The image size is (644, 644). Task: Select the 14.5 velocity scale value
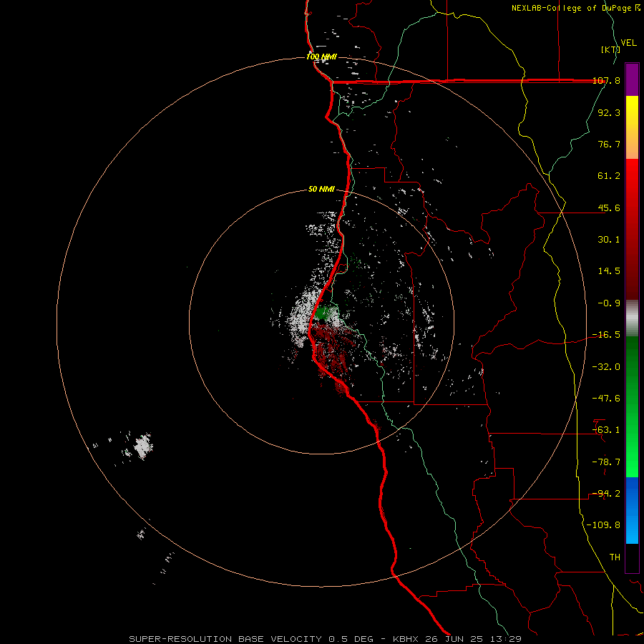point(609,271)
